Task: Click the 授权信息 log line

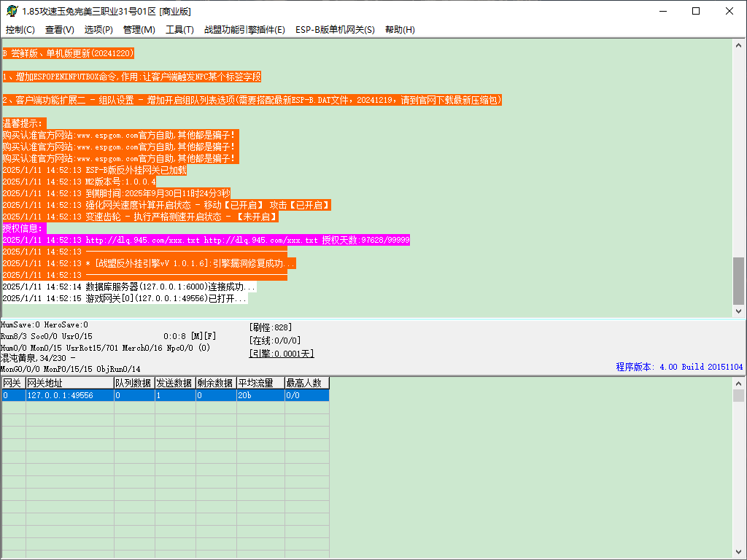Action: coord(24,228)
